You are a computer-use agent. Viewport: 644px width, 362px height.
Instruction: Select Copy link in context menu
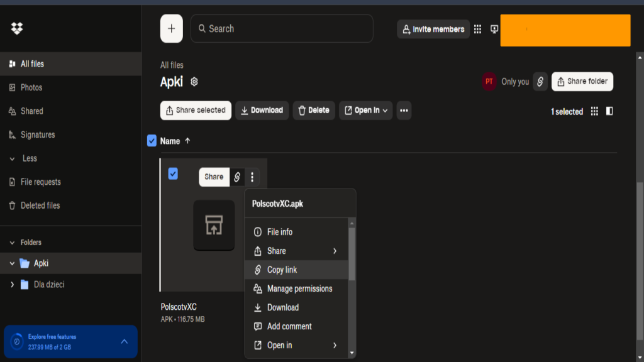click(296, 270)
